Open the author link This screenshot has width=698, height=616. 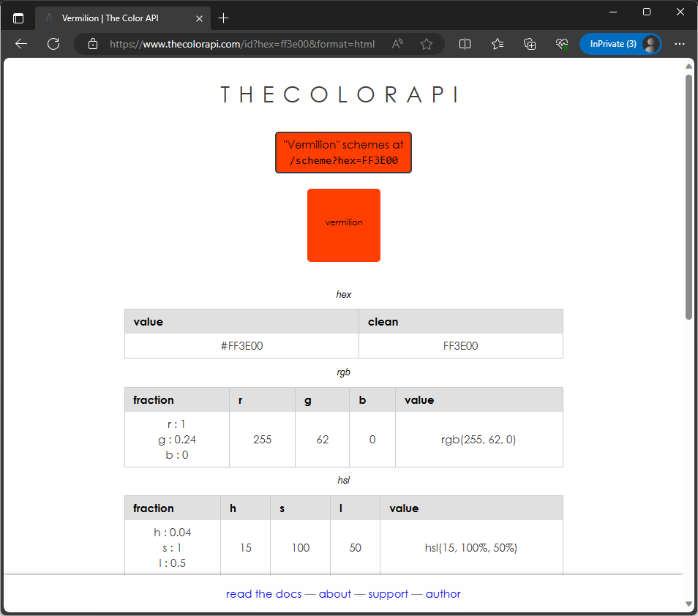pos(443,594)
